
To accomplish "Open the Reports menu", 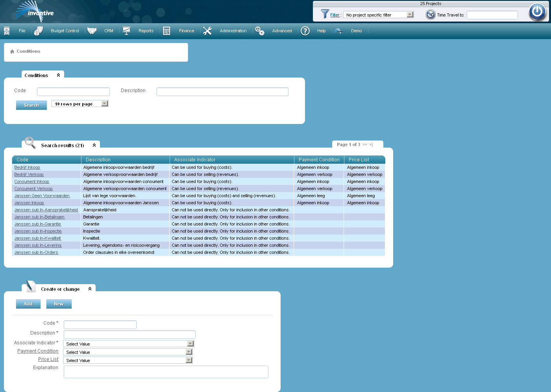I will point(146,31).
